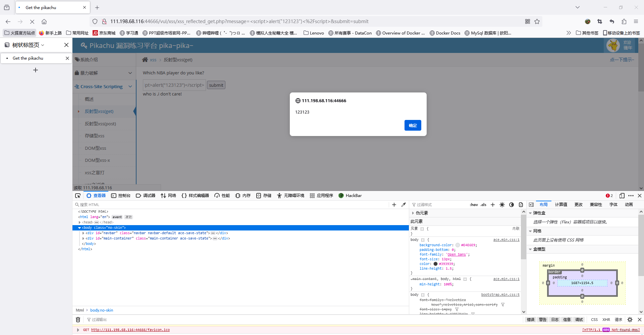
Task: Open the 网络 network tab
Action: 168,196
